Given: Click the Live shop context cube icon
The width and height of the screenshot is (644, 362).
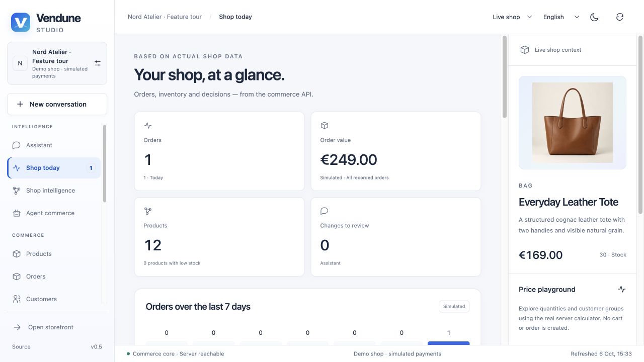Looking at the screenshot, I should point(525,50).
